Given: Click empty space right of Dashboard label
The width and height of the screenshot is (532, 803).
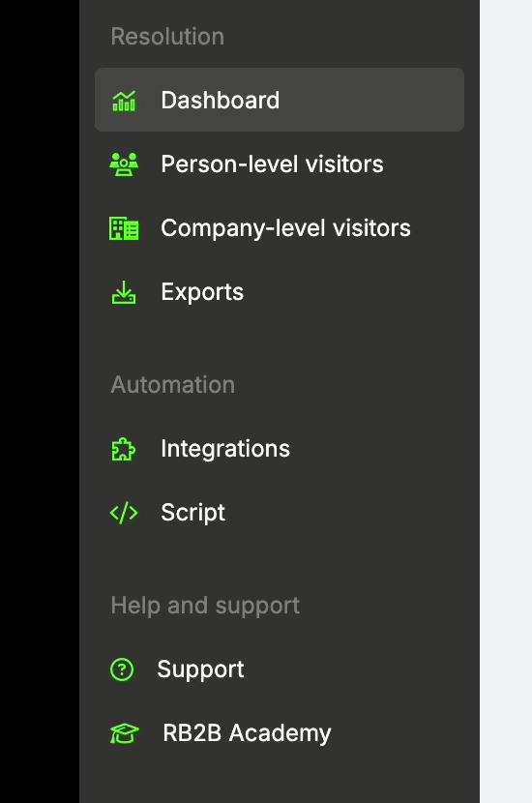Looking at the screenshot, I should tap(371, 100).
